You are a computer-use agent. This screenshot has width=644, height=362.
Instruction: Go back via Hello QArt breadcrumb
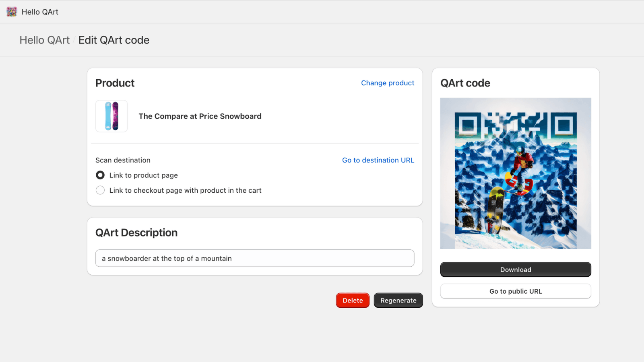pyautogui.click(x=44, y=40)
